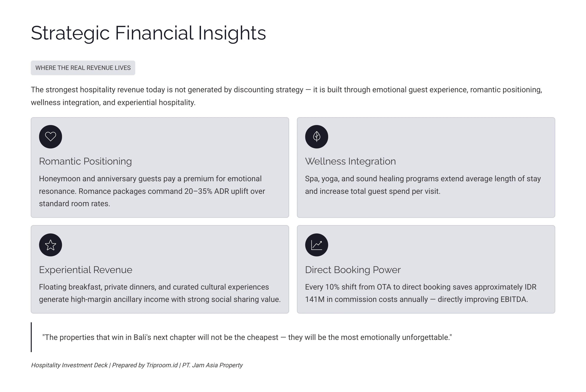The width and height of the screenshot is (586, 392).
Task: Click the Direct Booking Power heading
Action: [x=353, y=270]
